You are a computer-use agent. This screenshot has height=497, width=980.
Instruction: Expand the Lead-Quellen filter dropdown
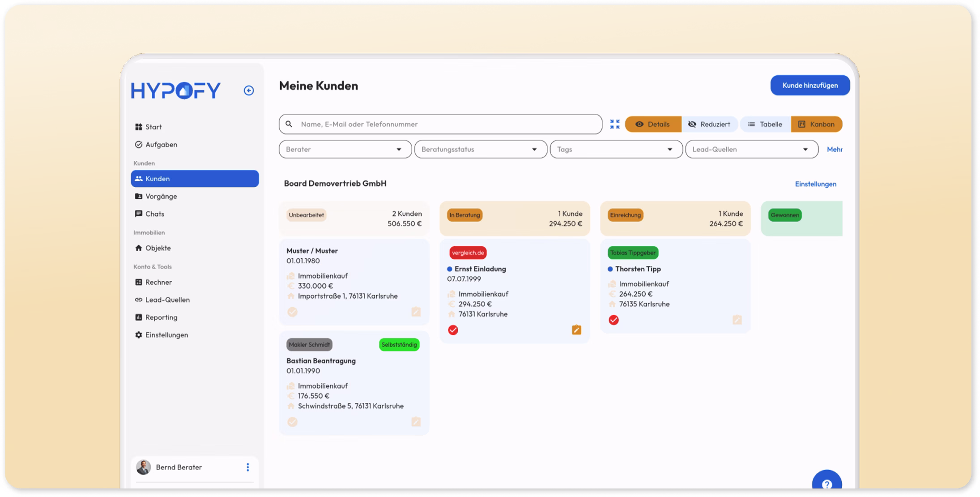coord(752,149)
